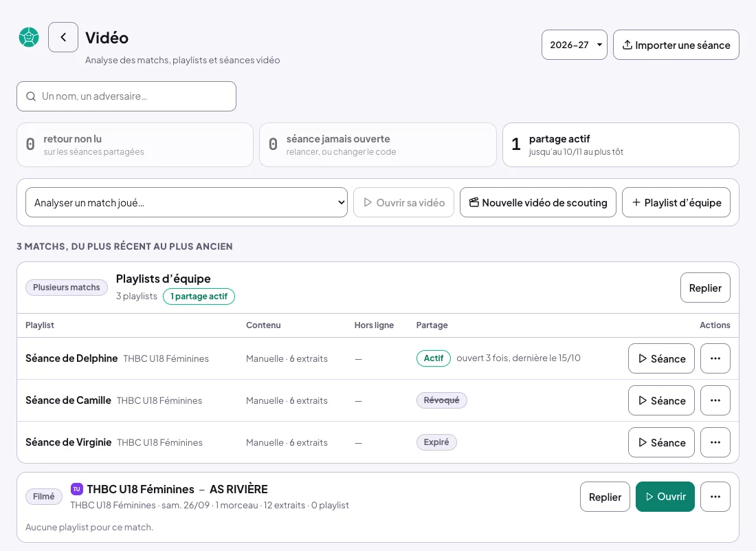Play Séance de Delphine with Séance button

coord(661,358)
